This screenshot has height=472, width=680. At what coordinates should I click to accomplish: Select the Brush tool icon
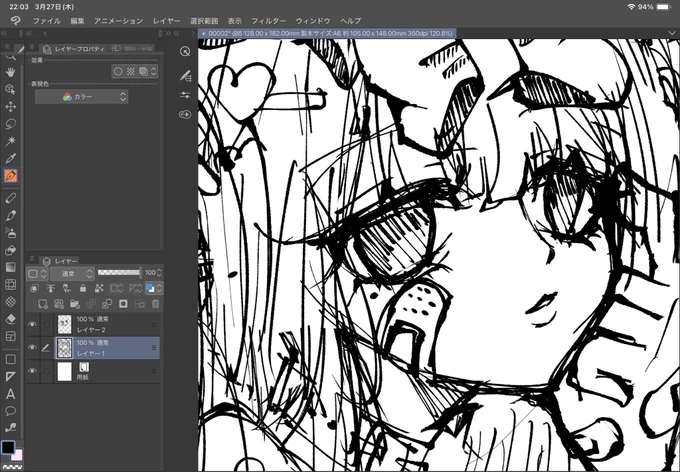[10, 215]
